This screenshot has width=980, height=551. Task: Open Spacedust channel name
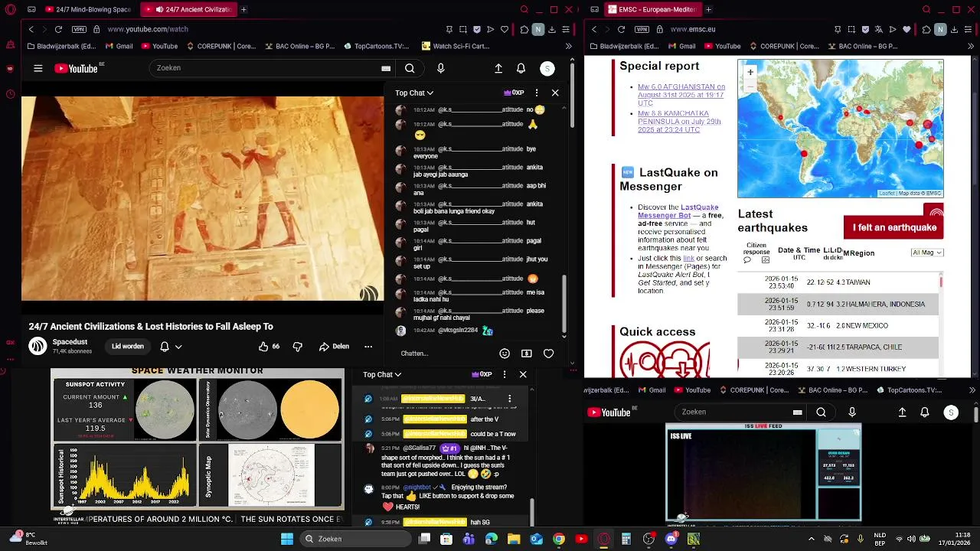tap(70, 341)
